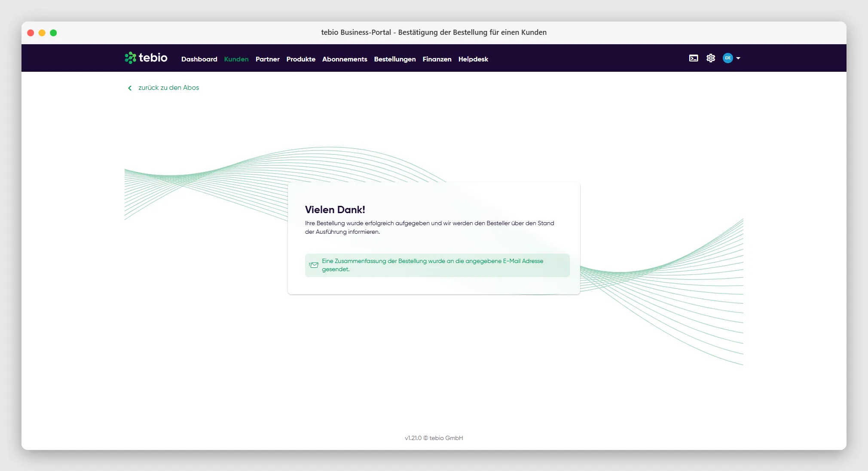Open the Dashboard menu item

pos(199,59)
